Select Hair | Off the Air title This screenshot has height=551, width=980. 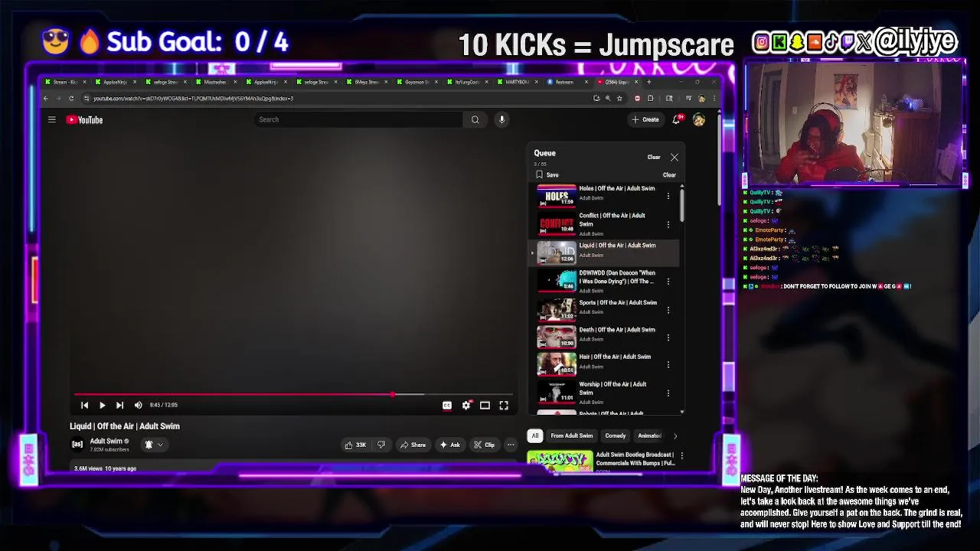pos(615,357)
